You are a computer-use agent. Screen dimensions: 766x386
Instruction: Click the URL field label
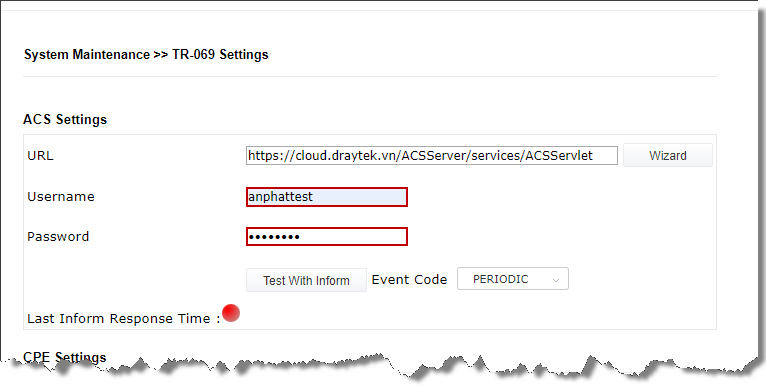(41, 156)
